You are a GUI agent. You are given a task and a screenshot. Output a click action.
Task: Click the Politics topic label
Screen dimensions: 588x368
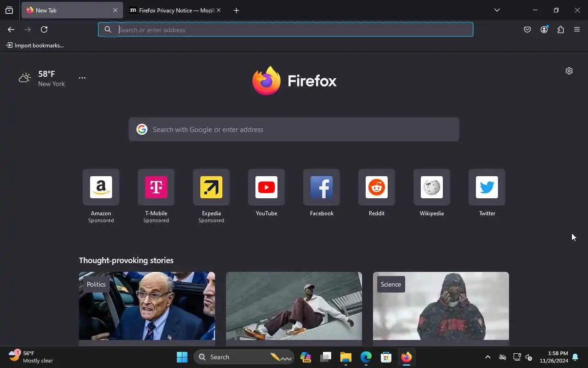(x=96, y=284)
